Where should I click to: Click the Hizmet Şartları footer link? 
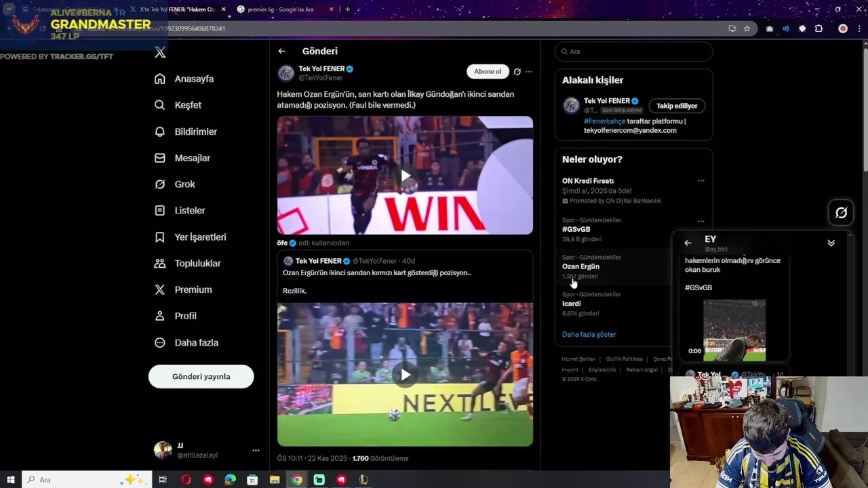578,359
